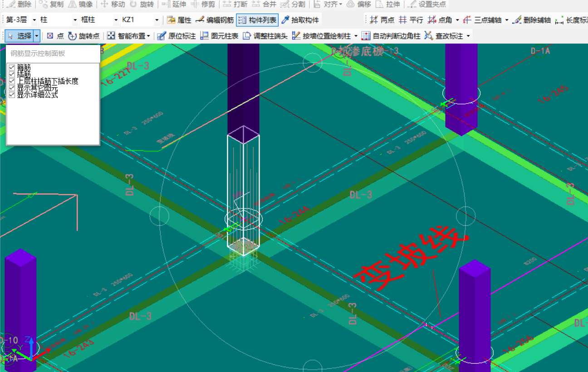Screen dimensions: 588x372
Task: Click the 选择 (select) tool
Action: coord(19,35)
